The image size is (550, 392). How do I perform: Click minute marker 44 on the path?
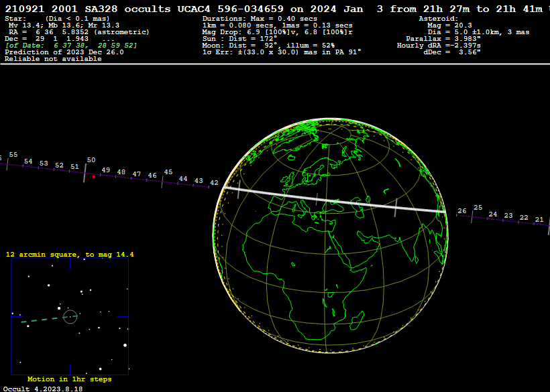pyautogui.click(x=183, y=179)
